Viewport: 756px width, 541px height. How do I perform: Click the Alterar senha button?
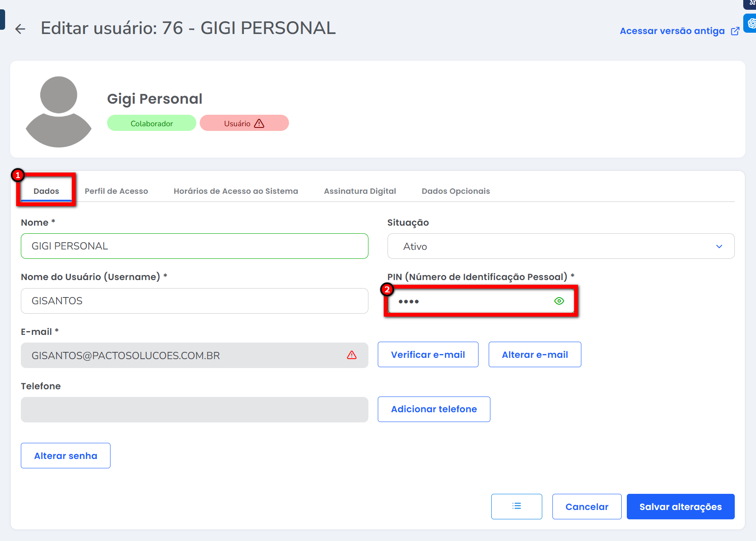(65, 456)
